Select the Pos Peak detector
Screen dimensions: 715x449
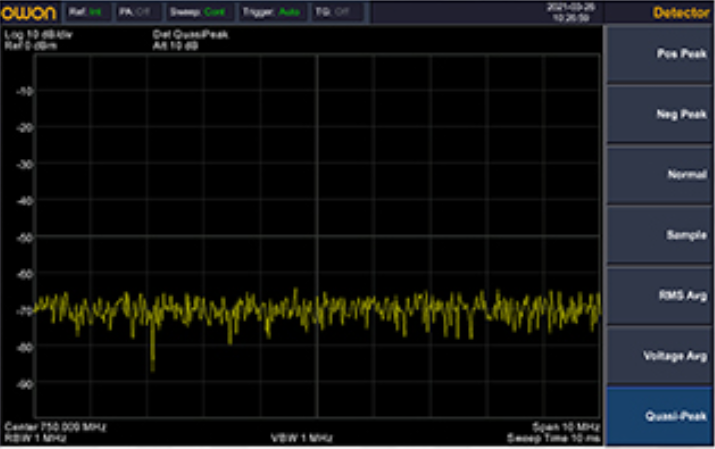click(x=659, y=54)
